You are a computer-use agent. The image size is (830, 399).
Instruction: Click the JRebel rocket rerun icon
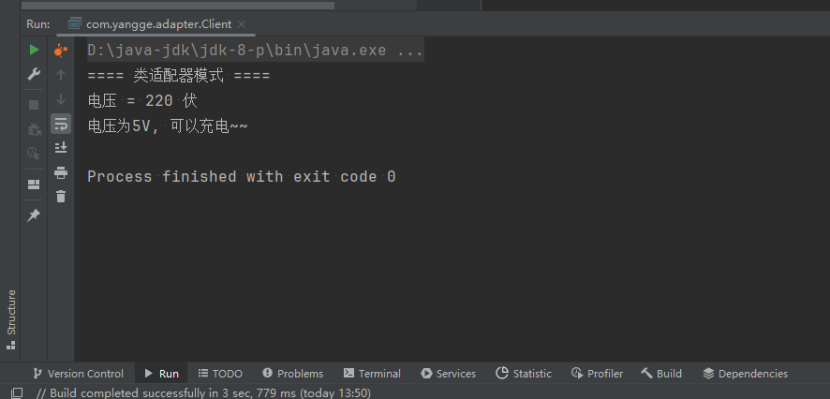point(61,50)
